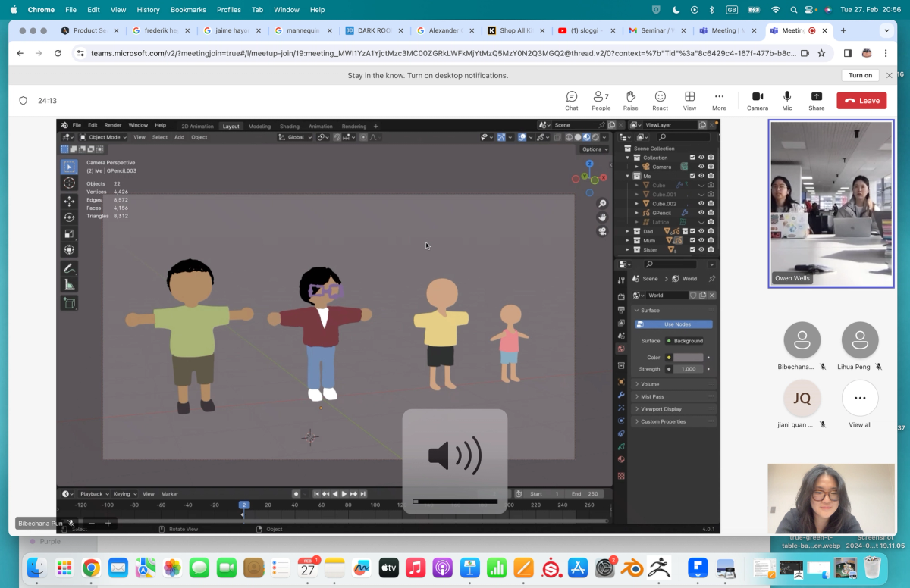Expand the Volume panel

[673, 384]
